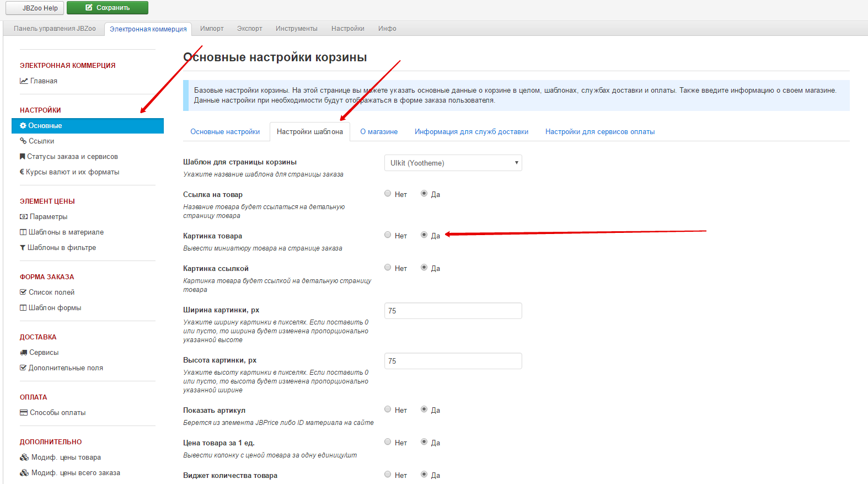Click the Высота картинки input field
868x484 pixels.
click(453, 361)
